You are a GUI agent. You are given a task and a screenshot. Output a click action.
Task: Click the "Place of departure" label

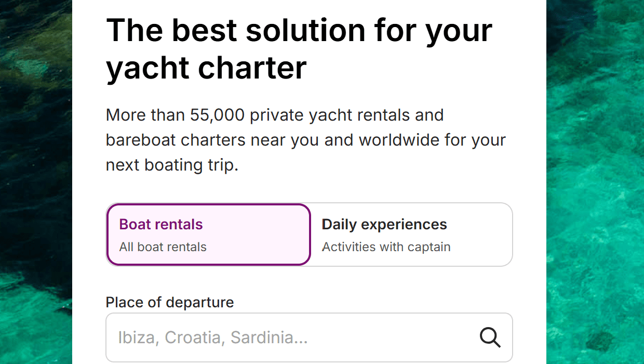click(170, 302)
